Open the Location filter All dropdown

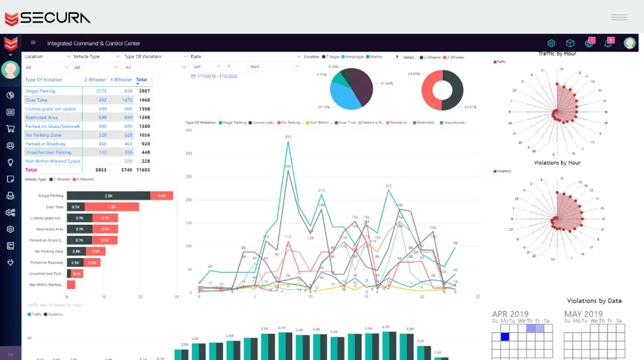(x=47, y=68)
